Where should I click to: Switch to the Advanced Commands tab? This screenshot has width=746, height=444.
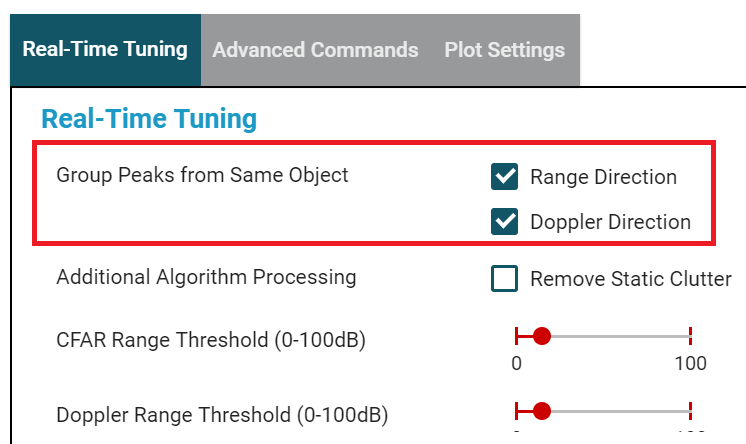click(x=315, y=50)
